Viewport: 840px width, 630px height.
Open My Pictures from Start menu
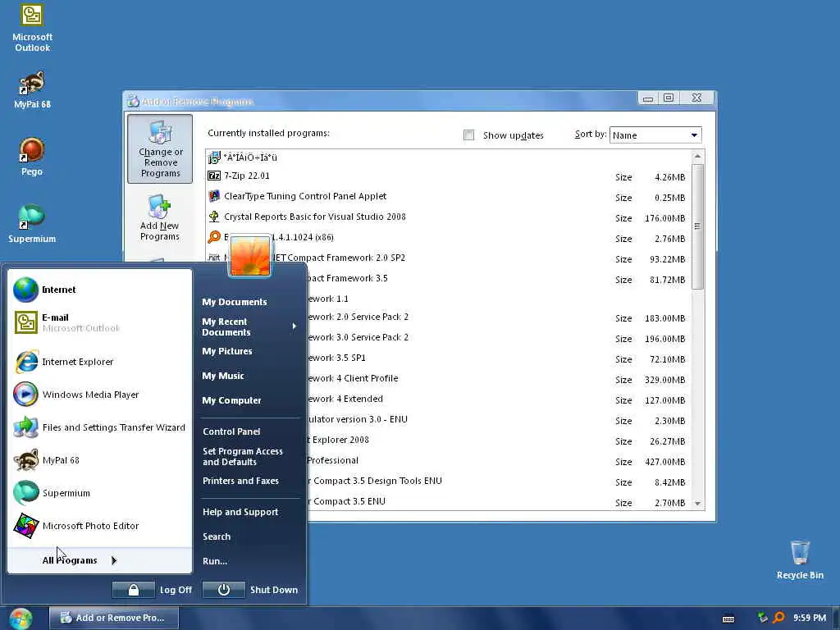coord(249,351)
